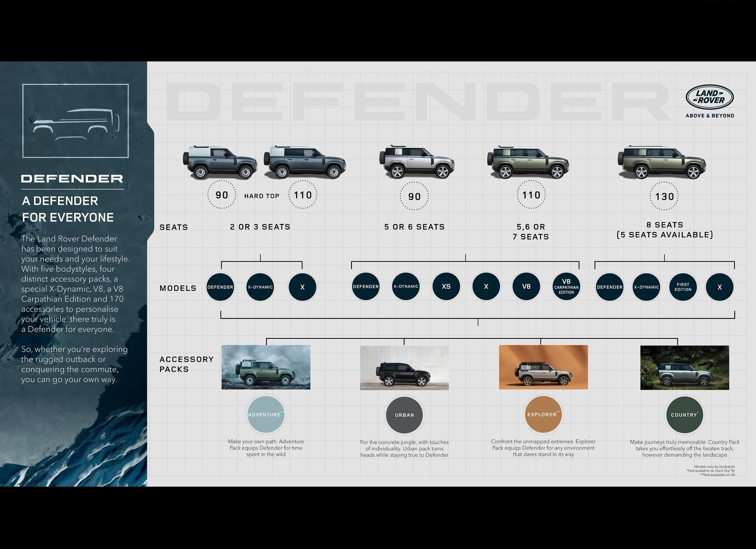Pick X badge next to First Edition
The height and width of the screenshot is (549, 756).
(720, 287)
